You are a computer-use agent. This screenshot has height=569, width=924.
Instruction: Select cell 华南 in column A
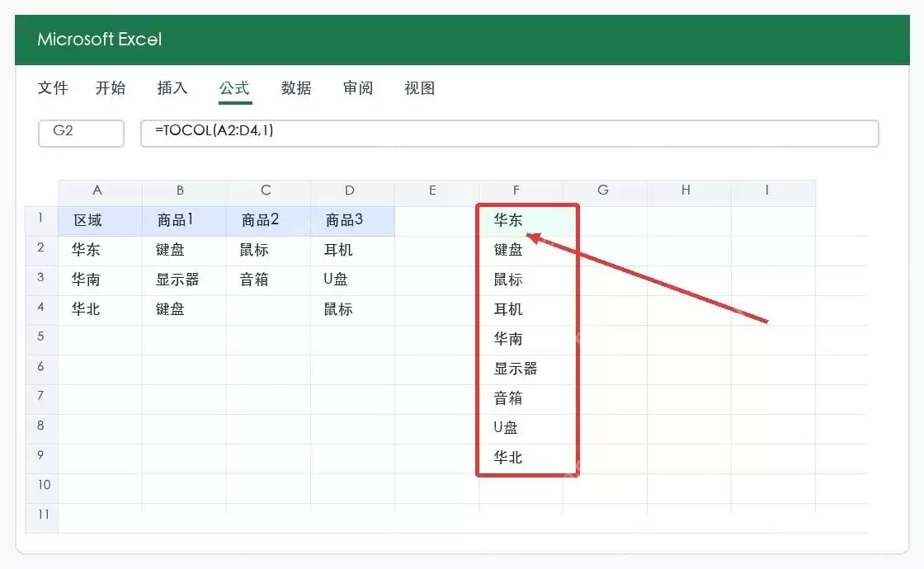[100, 280]
